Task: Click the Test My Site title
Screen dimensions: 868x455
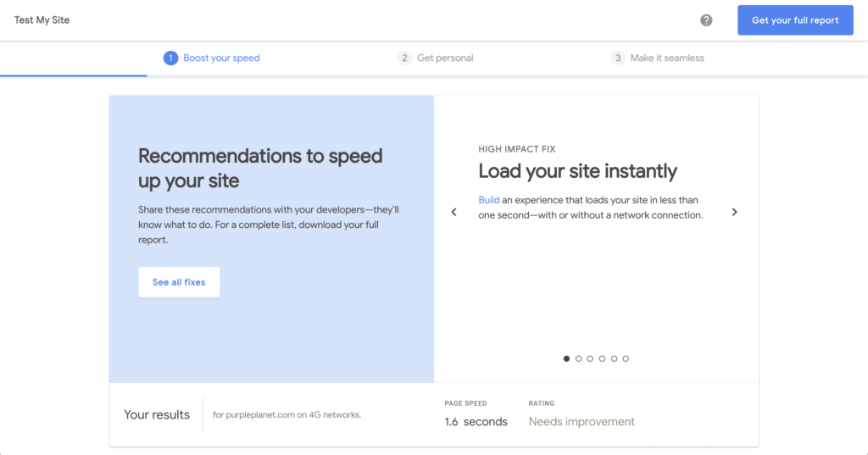Action: coord(42,19)
